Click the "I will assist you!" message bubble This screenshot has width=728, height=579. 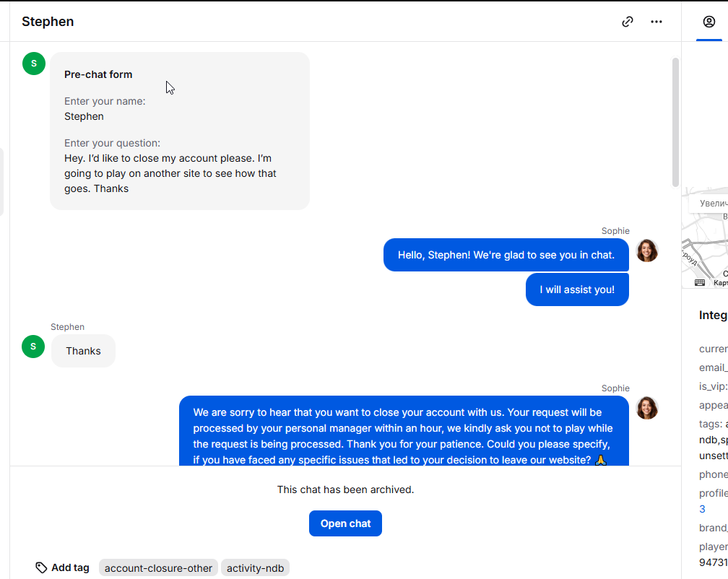(x=577, y=289)
